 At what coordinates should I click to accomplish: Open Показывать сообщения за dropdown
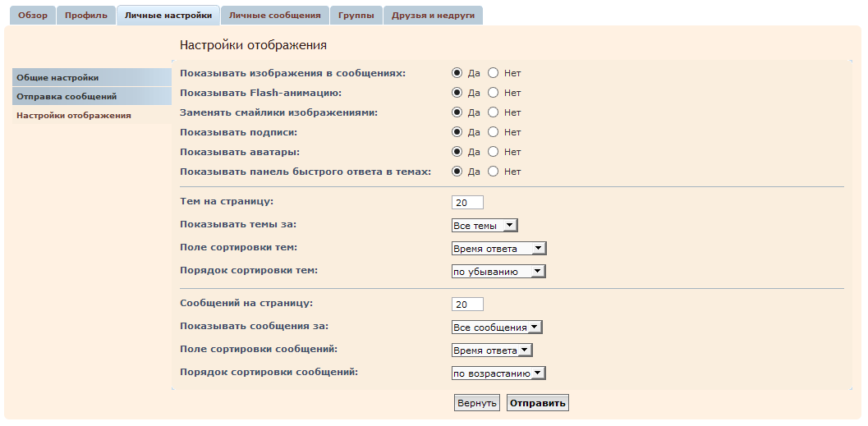pos(497,328)
